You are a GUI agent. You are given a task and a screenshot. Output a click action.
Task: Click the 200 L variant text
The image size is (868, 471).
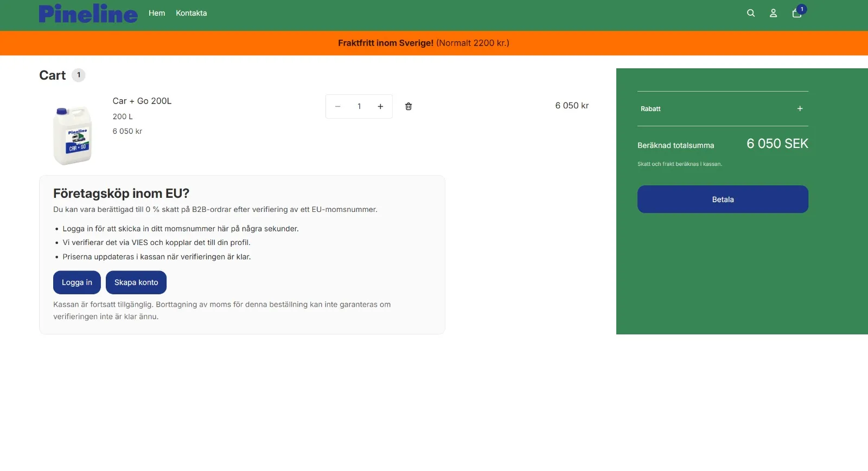coord(123,117)
